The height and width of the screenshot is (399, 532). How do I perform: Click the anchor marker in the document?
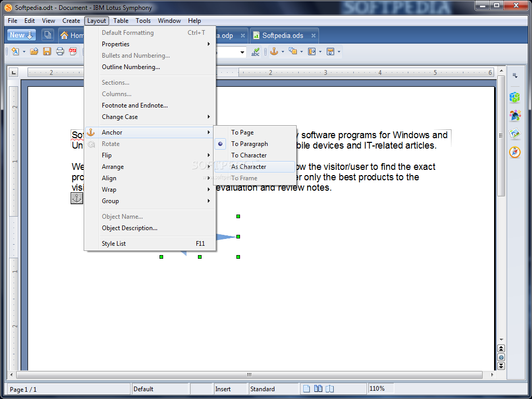[x=77, y=198]
